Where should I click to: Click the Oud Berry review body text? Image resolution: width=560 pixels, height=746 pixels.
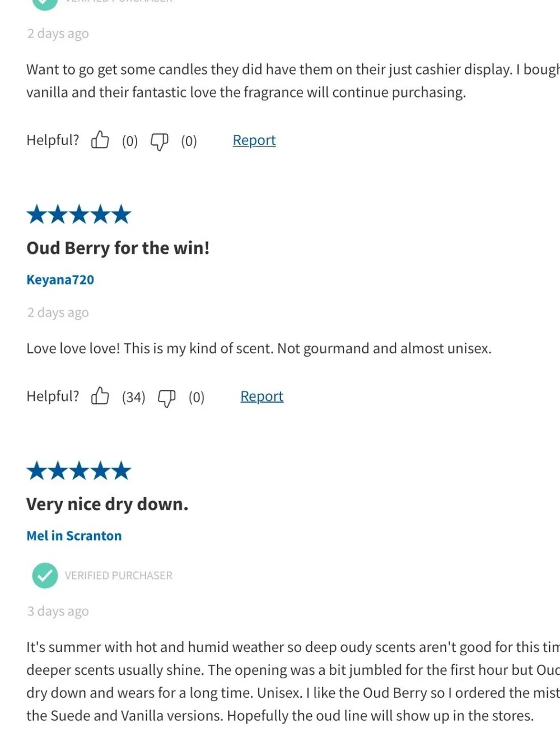(259, 348)
